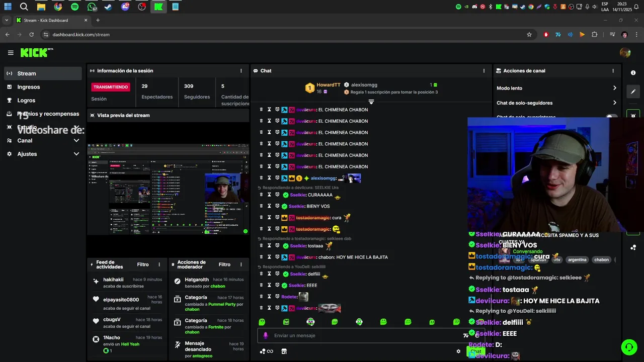Select first green Kick emote in quick row
The width and height of the screenshot is (644, 362).
[x=262, y=322]
